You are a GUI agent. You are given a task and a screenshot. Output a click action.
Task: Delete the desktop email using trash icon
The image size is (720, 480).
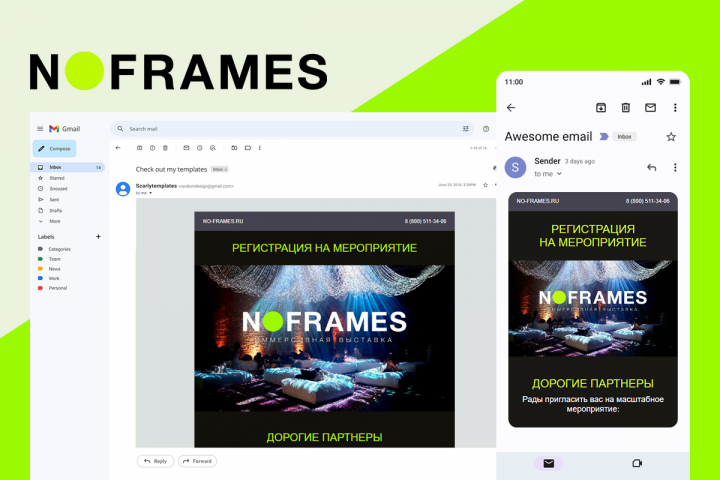coord(165,148)
